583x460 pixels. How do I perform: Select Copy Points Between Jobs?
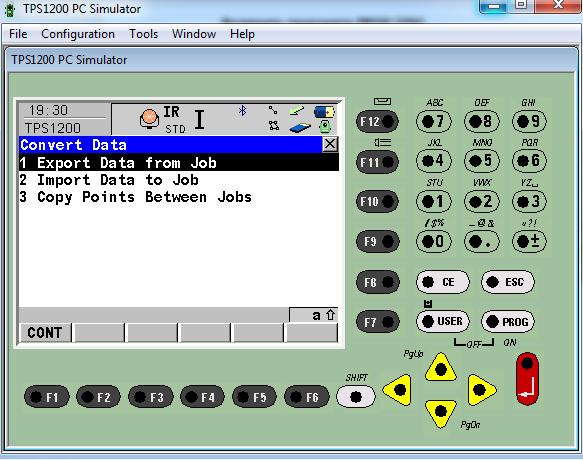(x=179, y=197)
